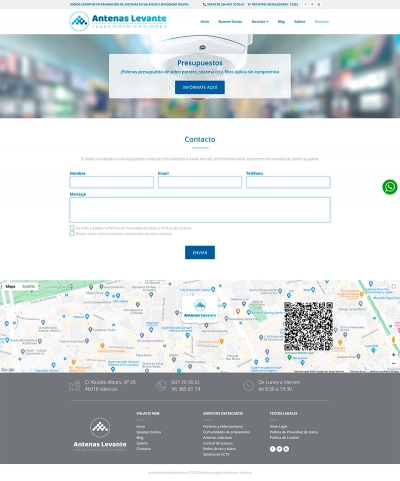Open footer link Política de Cookies
The width and height of the screenshot is (400, 481).
pyautogui.click(x=284, y=438)
